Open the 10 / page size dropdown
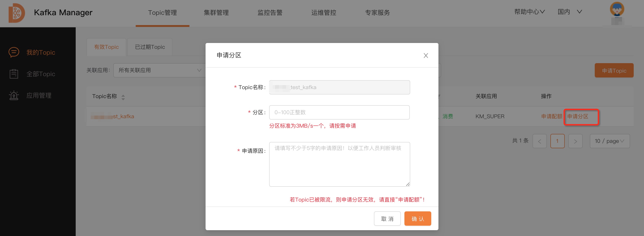 pos(609,141)
